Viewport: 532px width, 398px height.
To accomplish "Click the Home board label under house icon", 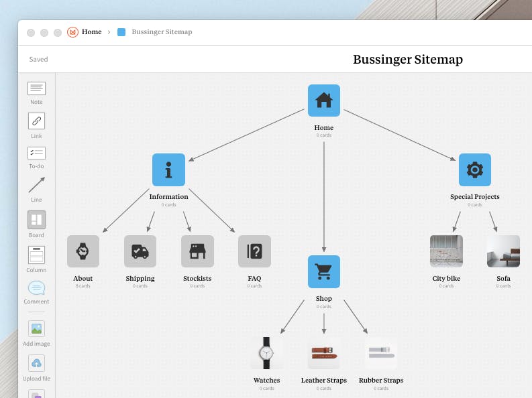I will [x=323, y=128].
